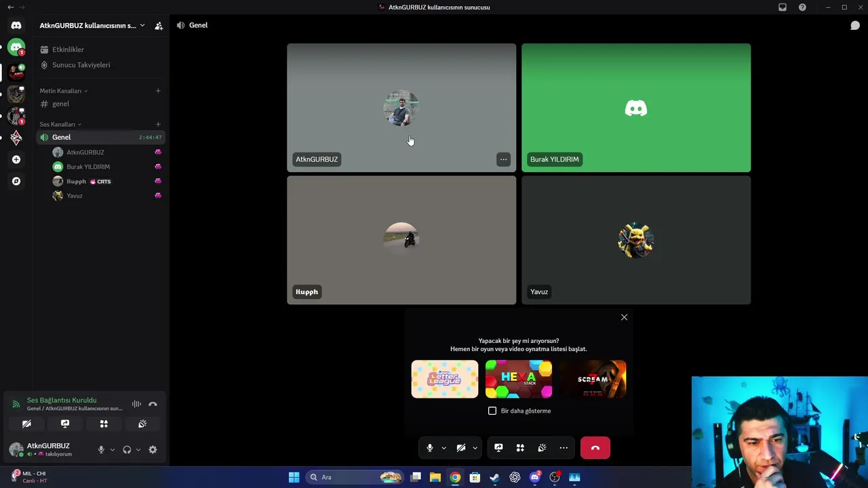The width and height of the screenshot is (868, 488).
Task: Open Sunucu Takviyeleri in the sidebar
Action: click(100, 65)
